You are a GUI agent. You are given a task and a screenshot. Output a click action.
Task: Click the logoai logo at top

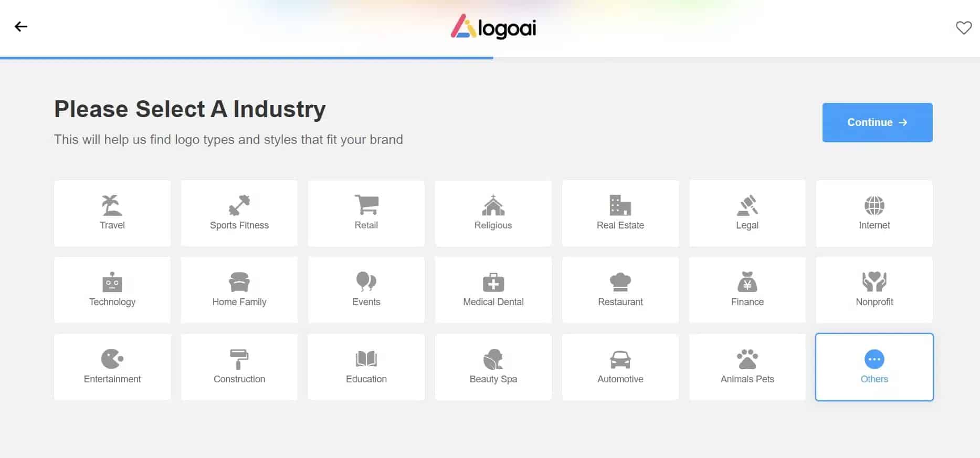click(493, 27)
